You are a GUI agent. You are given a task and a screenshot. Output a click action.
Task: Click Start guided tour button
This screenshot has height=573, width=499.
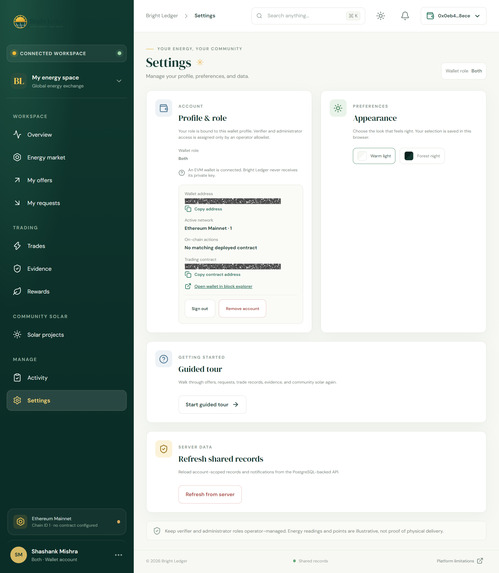pos(212,405)
